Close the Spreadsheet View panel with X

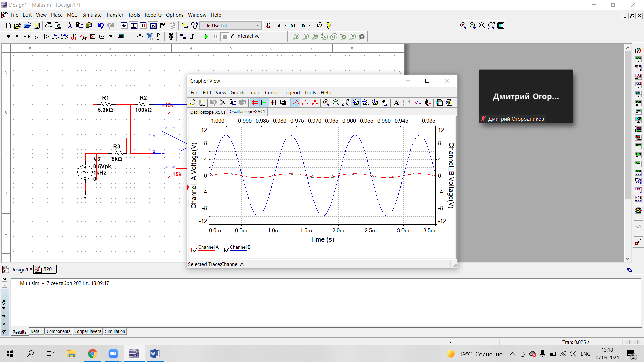pos(5,279)
